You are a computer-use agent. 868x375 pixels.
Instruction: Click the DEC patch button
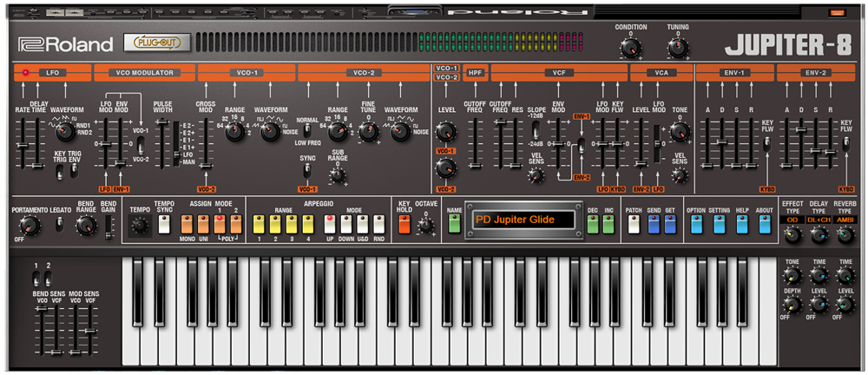tap(592, 224)
